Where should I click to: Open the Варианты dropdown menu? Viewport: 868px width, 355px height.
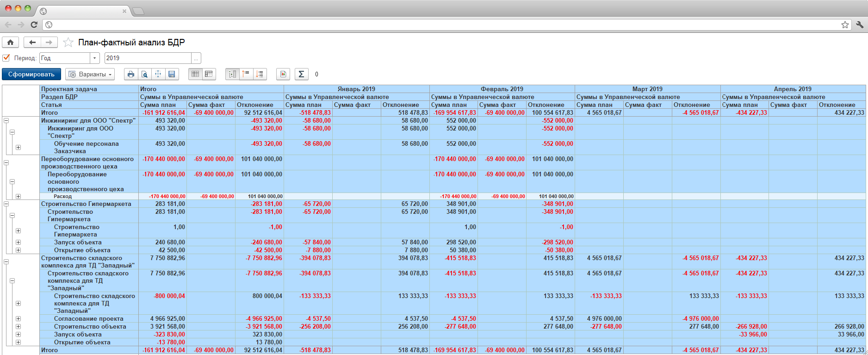[90, 74]
